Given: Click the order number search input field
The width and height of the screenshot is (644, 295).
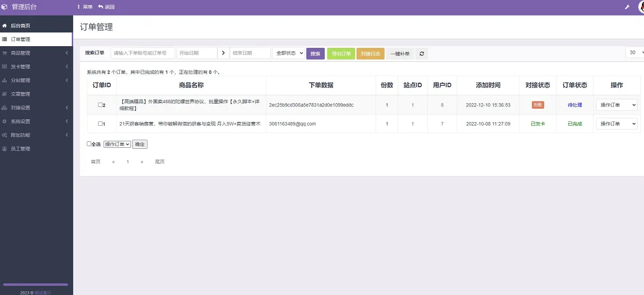Looking at the screenshot, I should pos(143,53).
